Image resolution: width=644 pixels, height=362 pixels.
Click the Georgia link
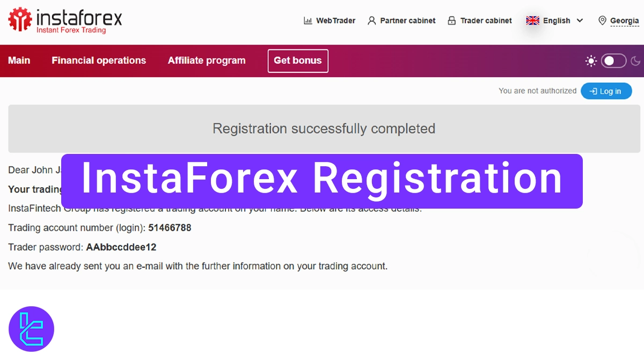624,20
